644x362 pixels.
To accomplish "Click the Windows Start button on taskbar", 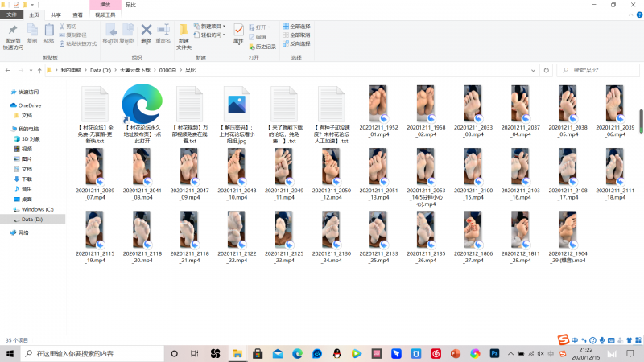I will point(10,353).
